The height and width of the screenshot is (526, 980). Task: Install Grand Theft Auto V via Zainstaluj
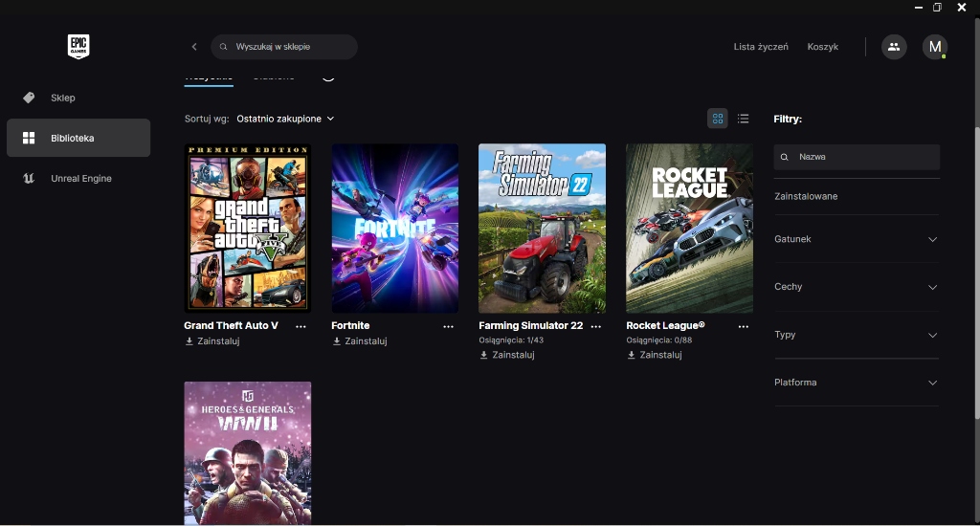point(212,341)
